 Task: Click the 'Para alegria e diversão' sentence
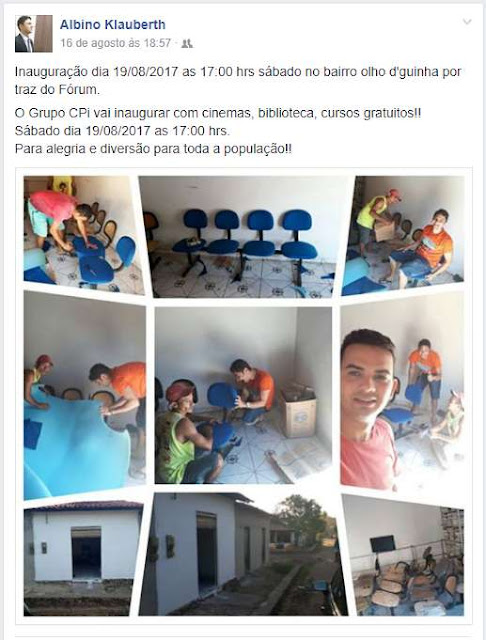point(153,149)
